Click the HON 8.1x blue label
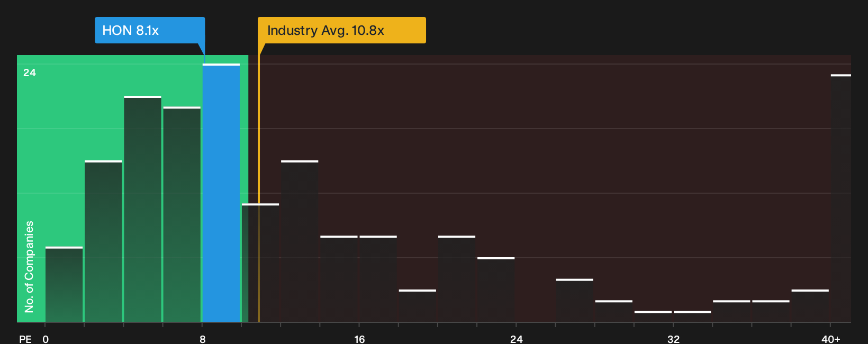 click(150, 30)
